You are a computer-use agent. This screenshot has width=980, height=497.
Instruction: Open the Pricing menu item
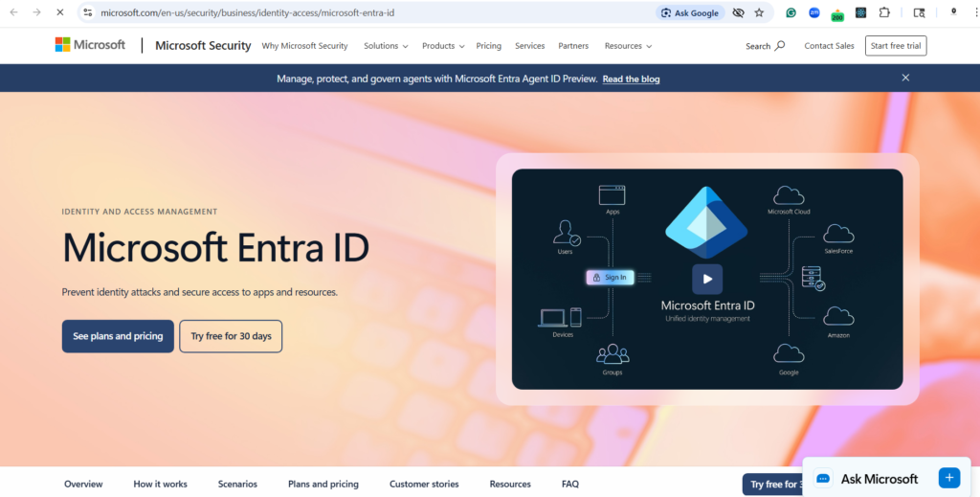point(488,46)
